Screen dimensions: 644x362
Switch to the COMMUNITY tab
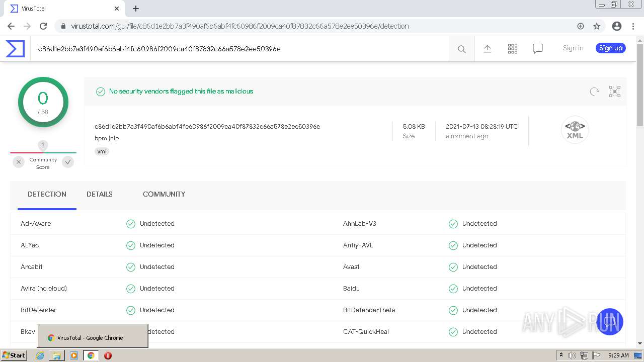[164, 194]
